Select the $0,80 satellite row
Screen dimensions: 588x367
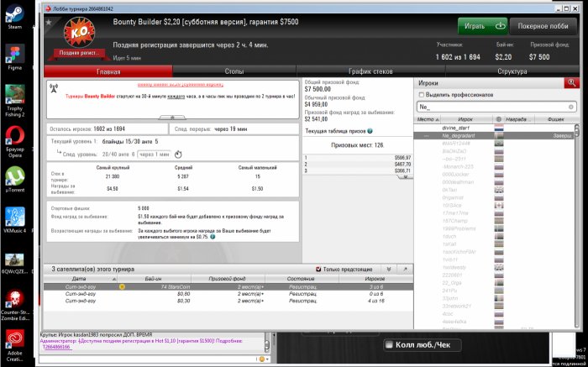pos(228,294)
